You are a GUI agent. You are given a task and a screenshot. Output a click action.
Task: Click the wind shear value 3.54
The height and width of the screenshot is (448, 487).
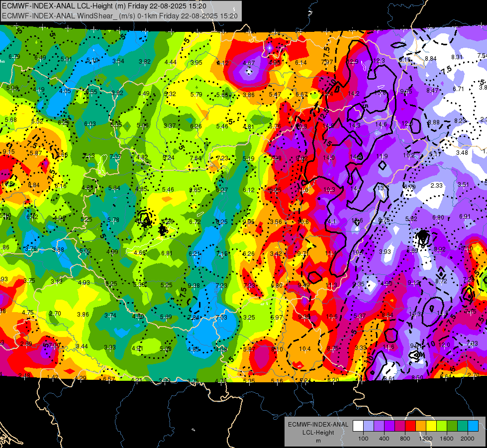click(x=118, y=61)
